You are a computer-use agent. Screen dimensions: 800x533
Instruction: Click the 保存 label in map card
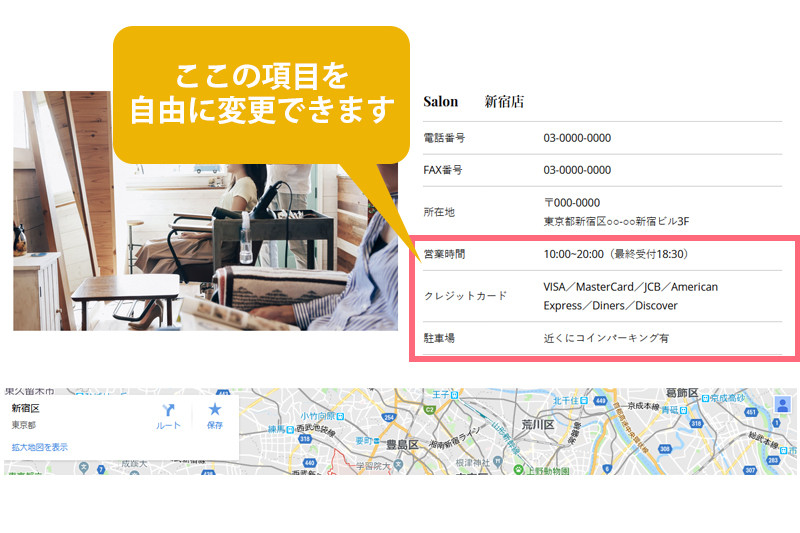[214, 426]
